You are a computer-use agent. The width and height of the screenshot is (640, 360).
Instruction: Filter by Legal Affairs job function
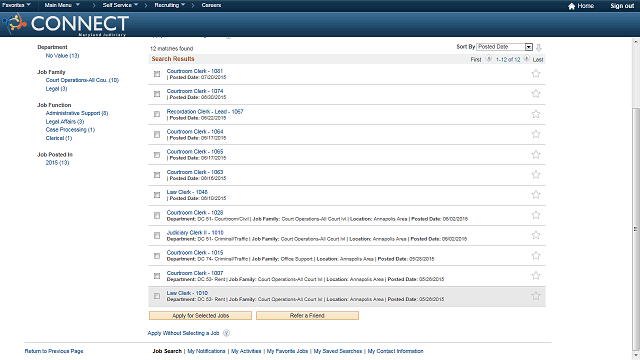click(x=65, y=122)
